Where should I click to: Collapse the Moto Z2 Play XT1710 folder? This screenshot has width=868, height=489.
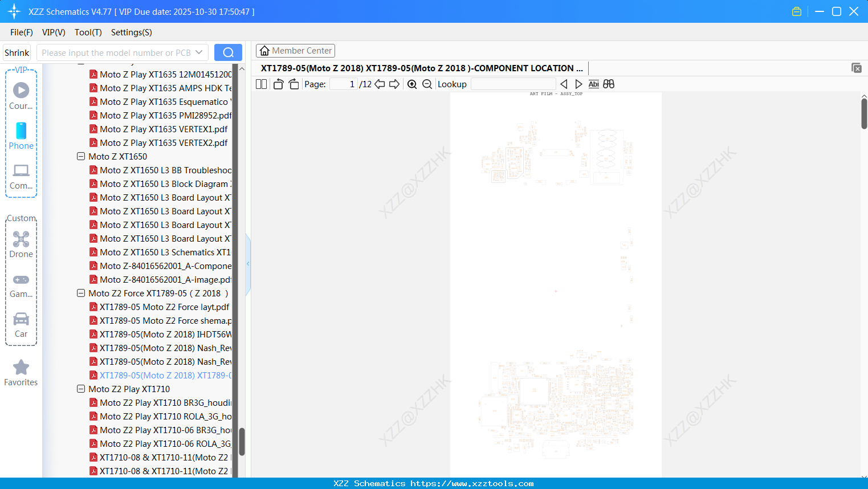(81, 389)
